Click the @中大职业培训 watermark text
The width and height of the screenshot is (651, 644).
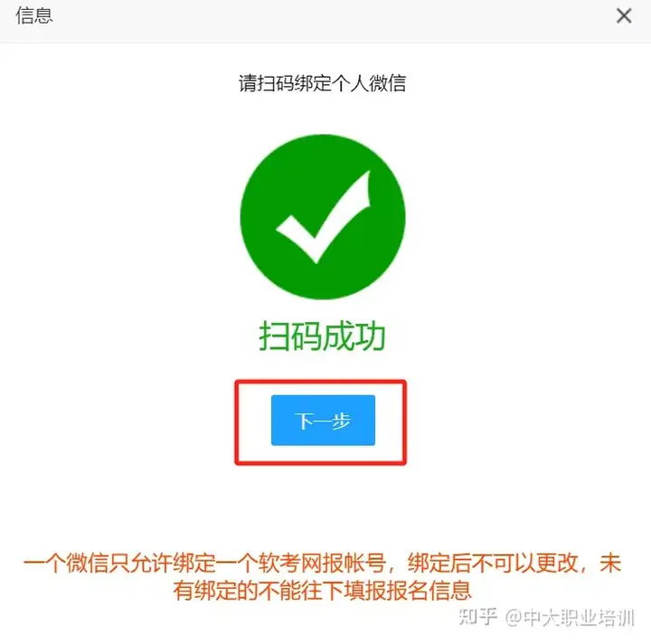570,618
